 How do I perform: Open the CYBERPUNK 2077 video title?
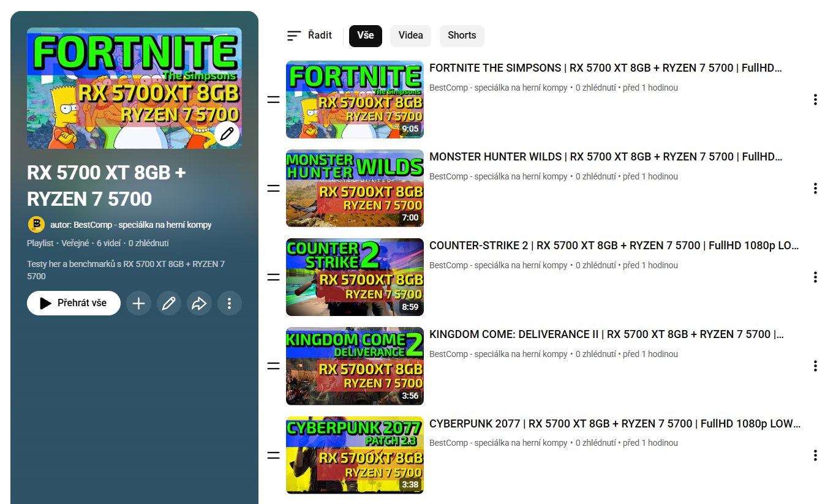click(615, 423)
